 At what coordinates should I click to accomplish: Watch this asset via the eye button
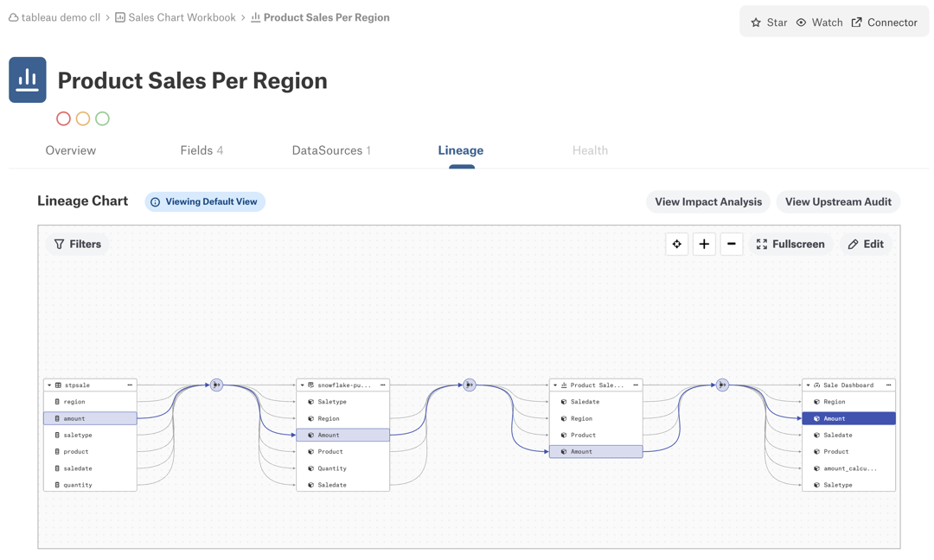[x=820, y=22]
